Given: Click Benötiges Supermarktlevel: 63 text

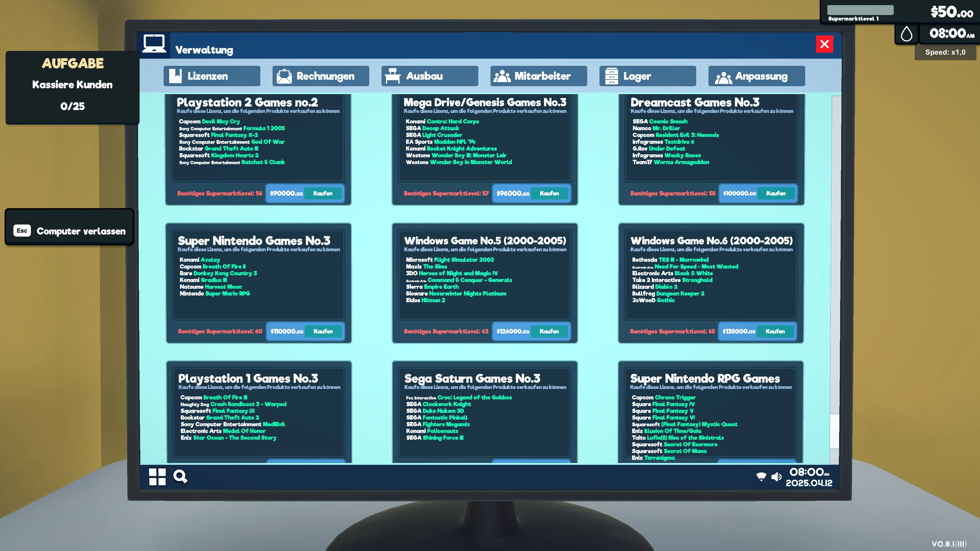Looking at the screenshot, I should (446, 331).
